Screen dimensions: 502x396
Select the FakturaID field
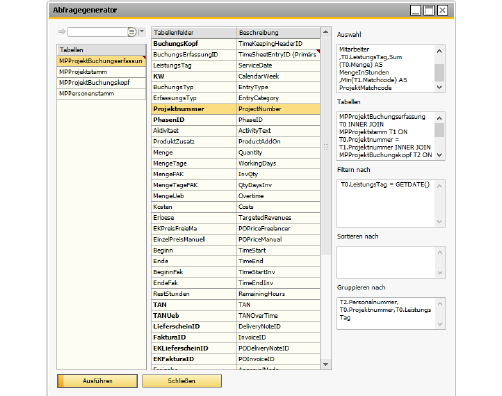click(194, 337)
